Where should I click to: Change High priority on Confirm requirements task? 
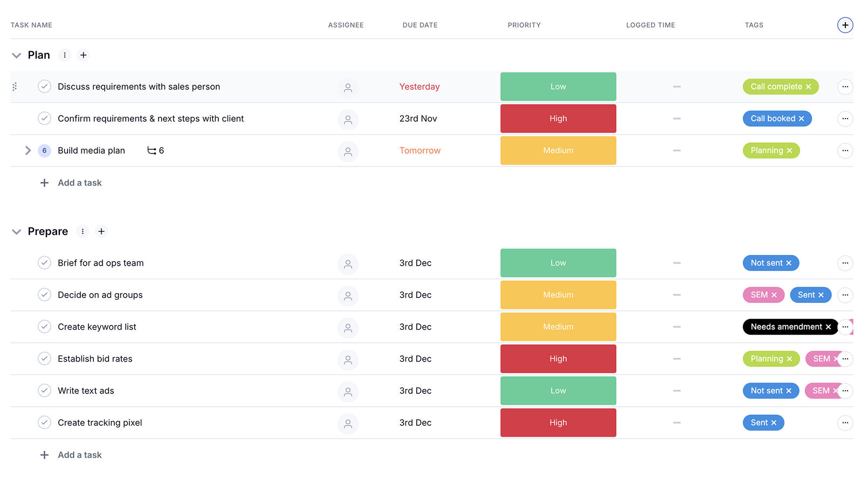click(x=558, y=119)
